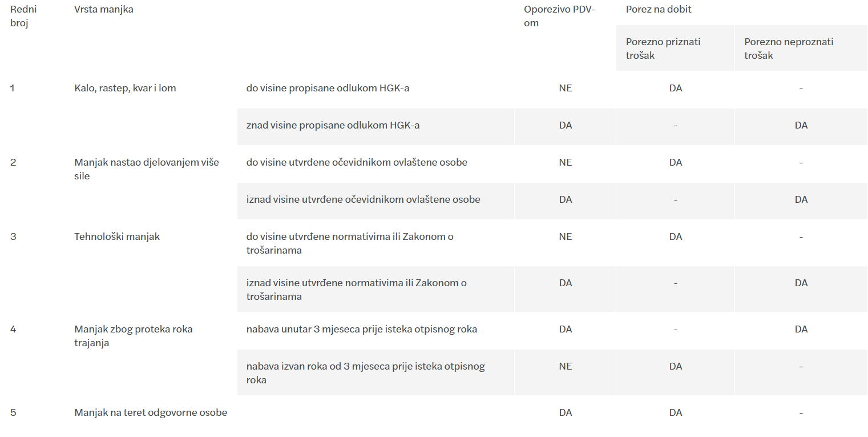Click the "Kalo, rastep, kvar i lom" row label

125,88
